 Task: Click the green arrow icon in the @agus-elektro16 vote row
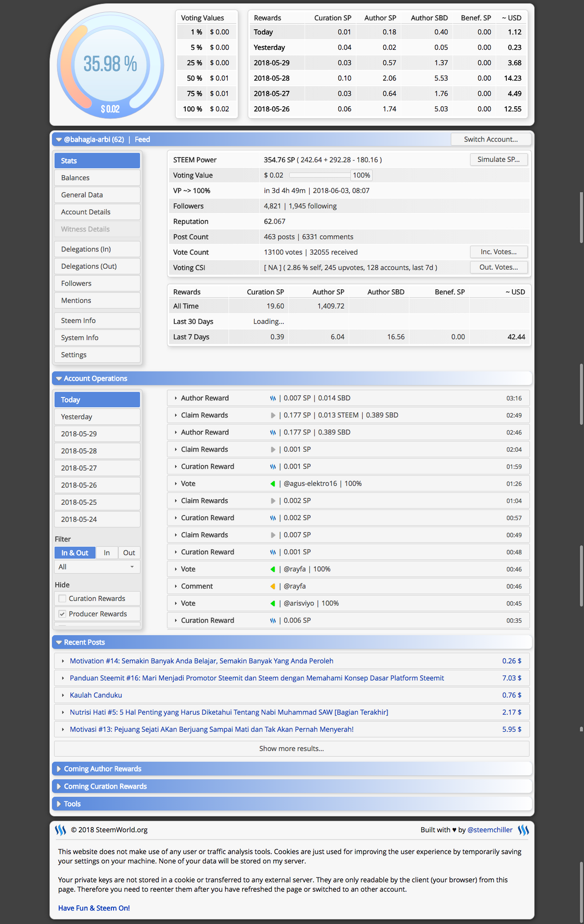tap(273, 484)
